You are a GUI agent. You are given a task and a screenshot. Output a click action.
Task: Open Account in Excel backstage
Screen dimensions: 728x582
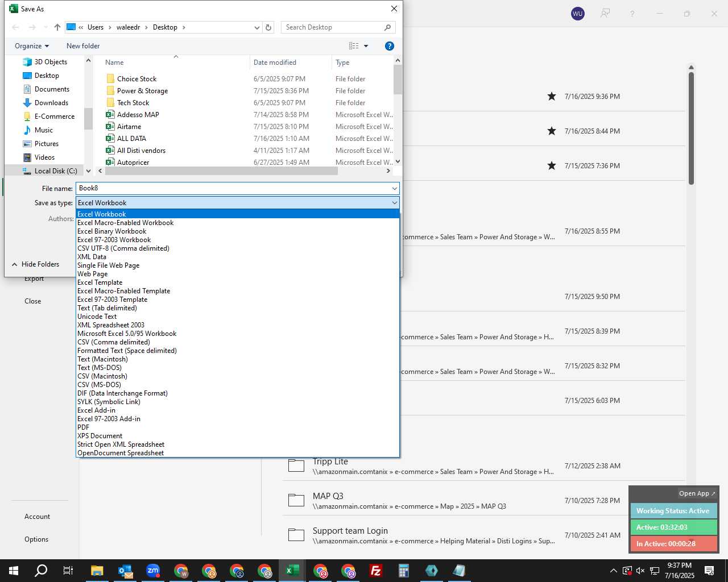click(x=37, y=517)
